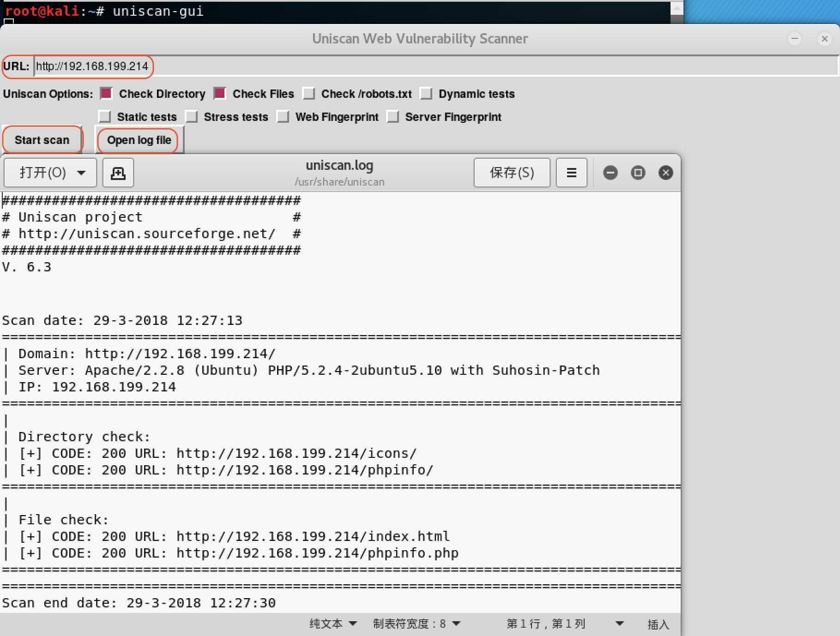Click the URL input field

point(436,66)
